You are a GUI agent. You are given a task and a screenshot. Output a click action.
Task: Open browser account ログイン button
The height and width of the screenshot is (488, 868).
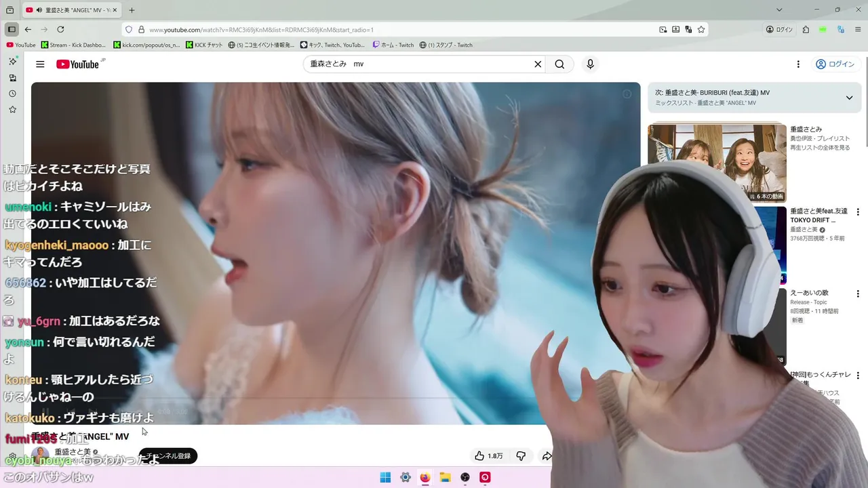[x=779, y=30]
